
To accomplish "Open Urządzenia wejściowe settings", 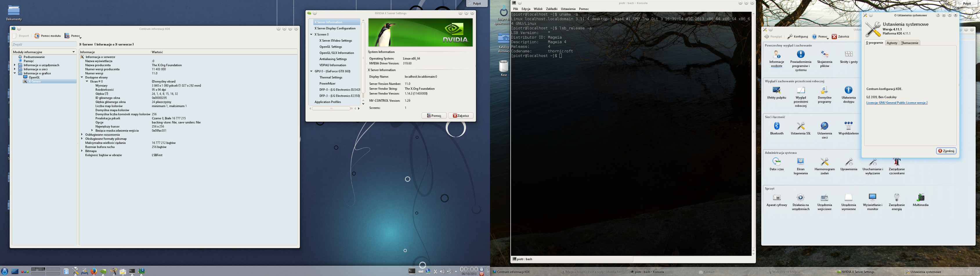I will point(824,202).
